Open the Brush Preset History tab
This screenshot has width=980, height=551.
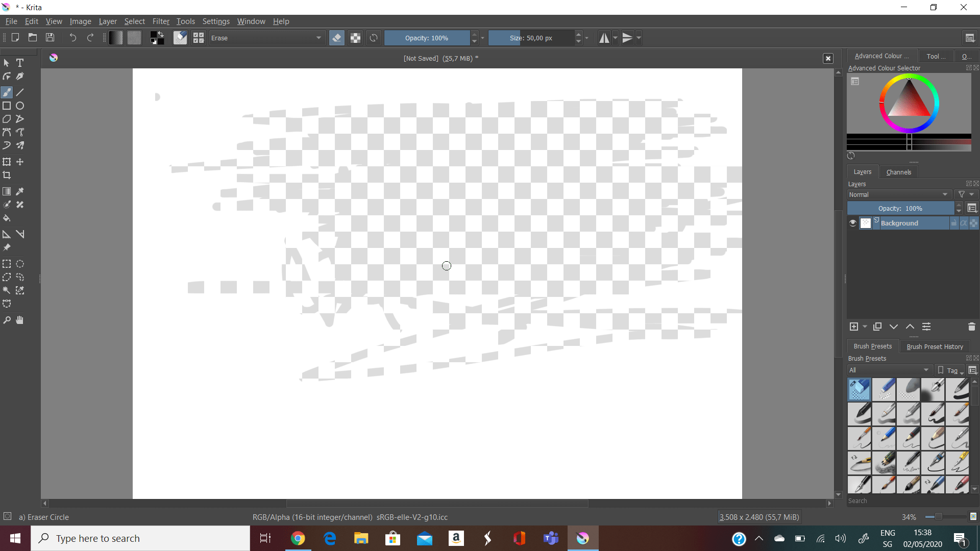[935, 346]
